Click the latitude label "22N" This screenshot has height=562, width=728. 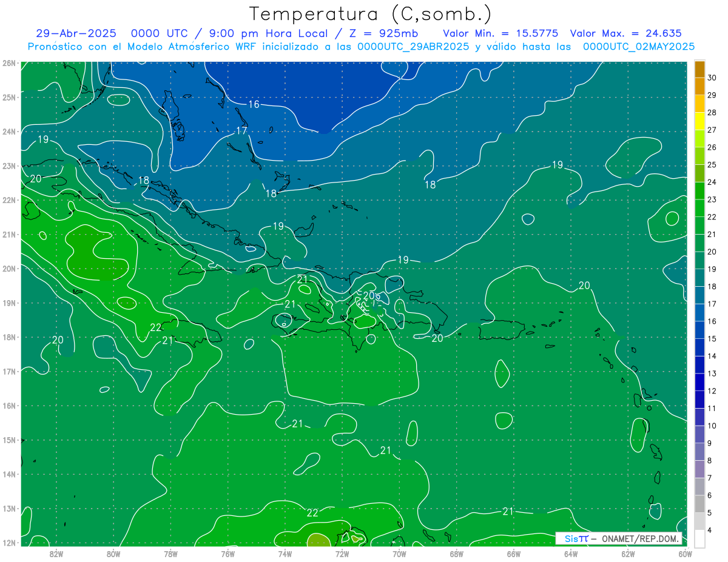[8, 200]
